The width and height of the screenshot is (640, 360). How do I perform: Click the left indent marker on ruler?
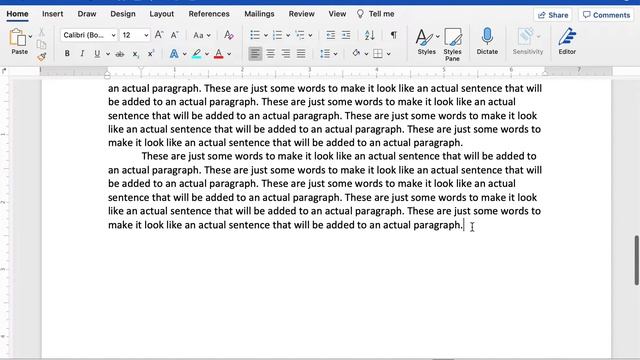click(x=107, y=75)
